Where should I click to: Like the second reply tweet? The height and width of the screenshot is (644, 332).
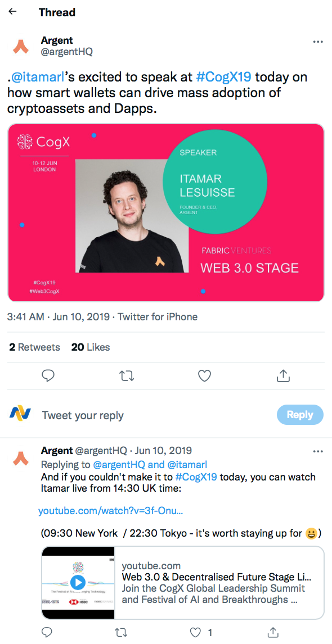click(x=195, y=632)
